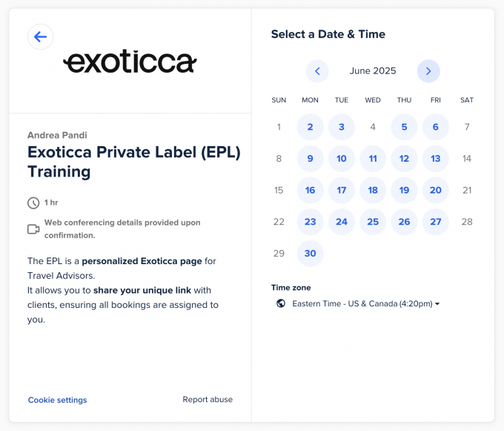Click the video camera conferencing icon
The image size is (504, 431).
point(33,228)
